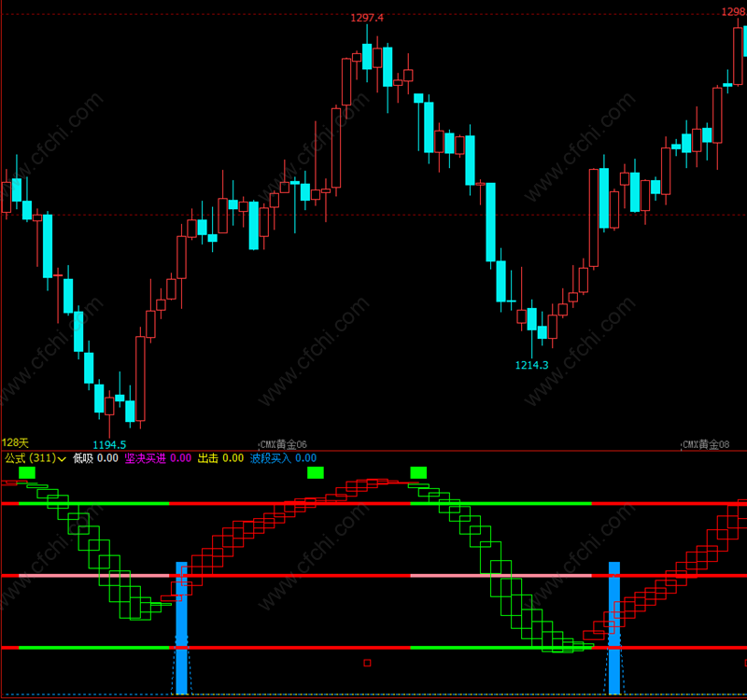747x700 pixels.
Task: Click the 出击 0.00 indicator label
Action: 220,458
